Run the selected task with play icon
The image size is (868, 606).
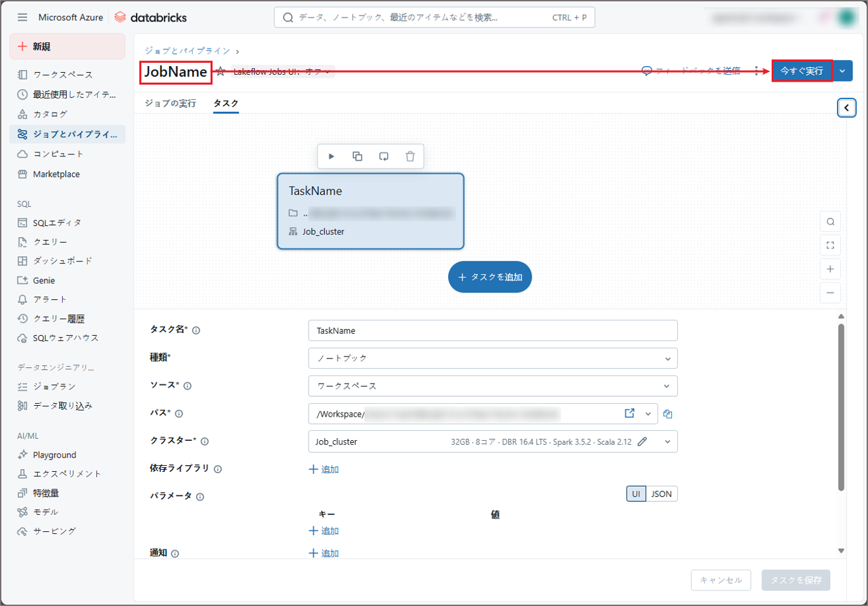(332, 156)
